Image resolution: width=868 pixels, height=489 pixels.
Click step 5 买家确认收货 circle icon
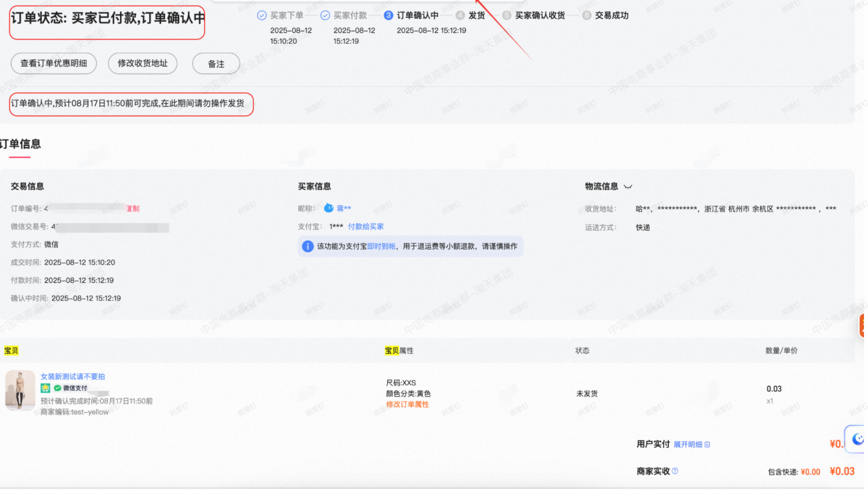click(x=507, y=16)
